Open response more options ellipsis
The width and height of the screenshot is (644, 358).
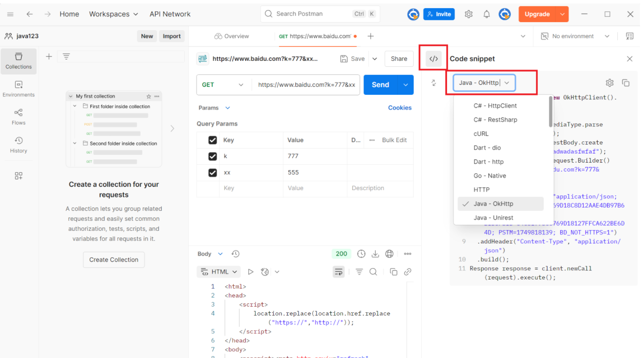[407, 254]
